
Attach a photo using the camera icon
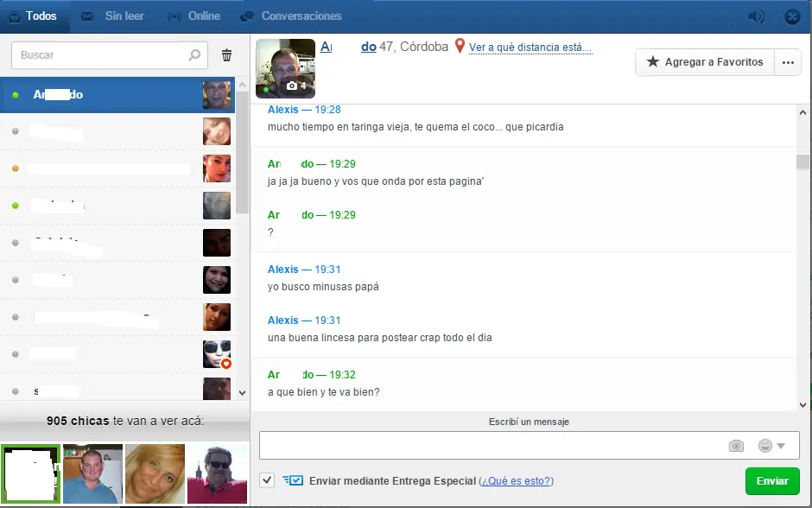point(736,446)
